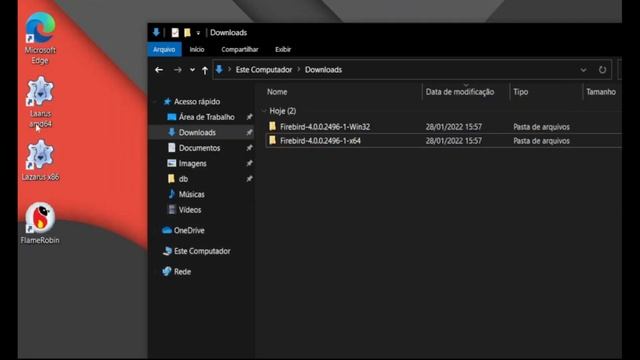Open Rede in the navigation pane
The image size is (640, 360).
(182, 272)
